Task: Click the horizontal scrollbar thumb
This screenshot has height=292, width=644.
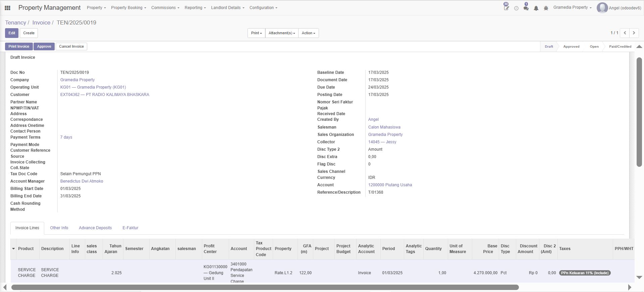Action: pyautogui.click(x=265, y=287)
